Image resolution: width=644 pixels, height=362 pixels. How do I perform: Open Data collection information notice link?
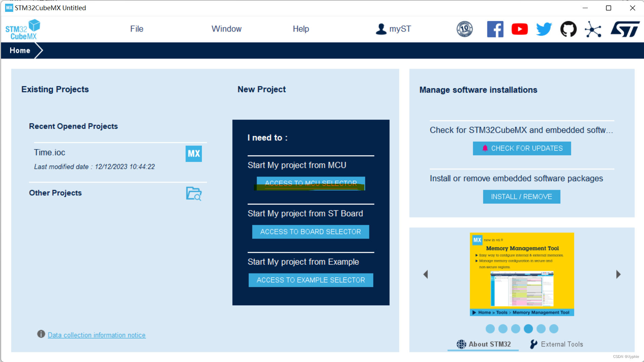pos(97,335)
